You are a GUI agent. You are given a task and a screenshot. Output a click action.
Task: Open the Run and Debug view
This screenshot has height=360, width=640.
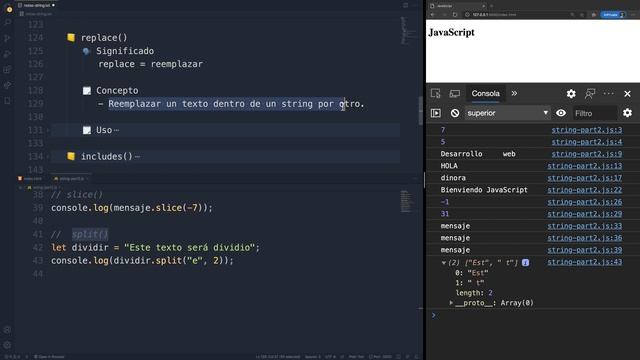7,54
